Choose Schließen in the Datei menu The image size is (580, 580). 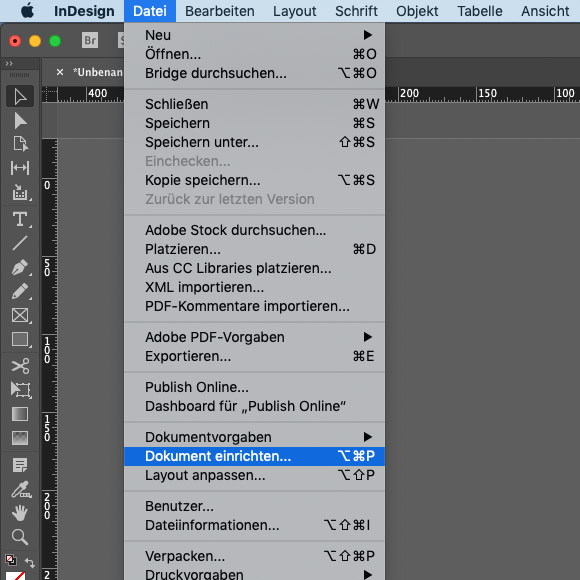(x=254, y=104)
